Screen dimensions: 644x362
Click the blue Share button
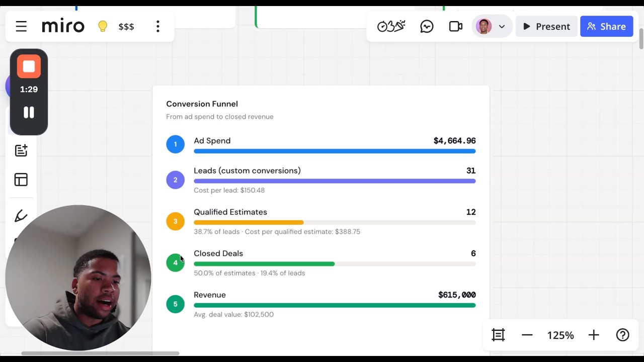tap(606, 26)
